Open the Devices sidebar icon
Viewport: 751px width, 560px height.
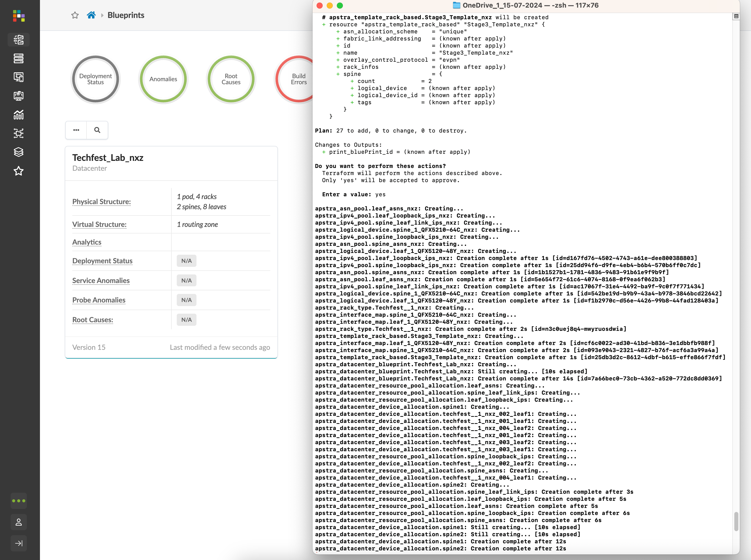(x=19, y=58)
